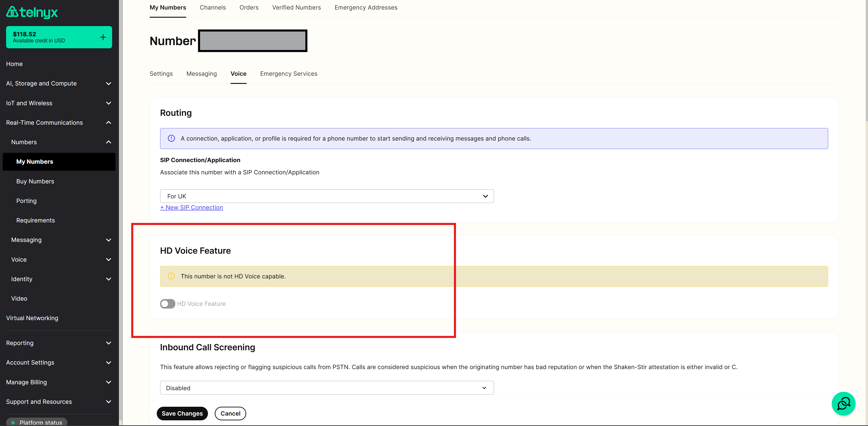The image size is (868, 426).
Task: Open the Emergency Services tab
Action: coord(289,73)
